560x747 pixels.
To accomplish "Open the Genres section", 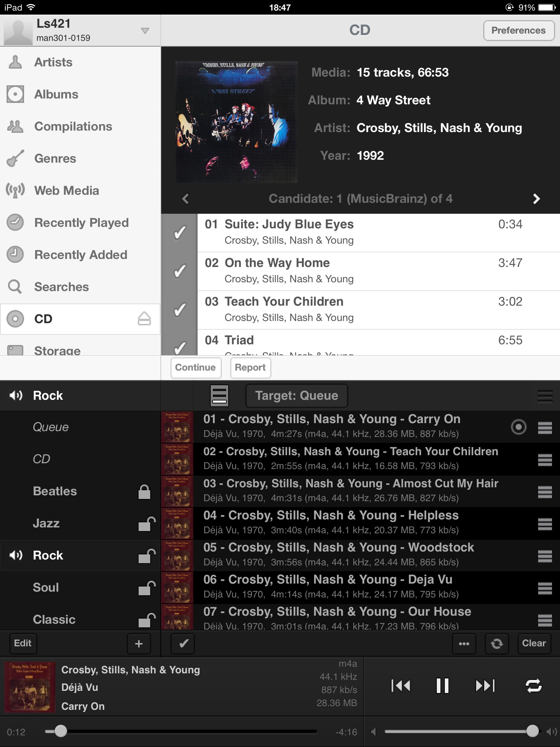I will pos(80,159).
